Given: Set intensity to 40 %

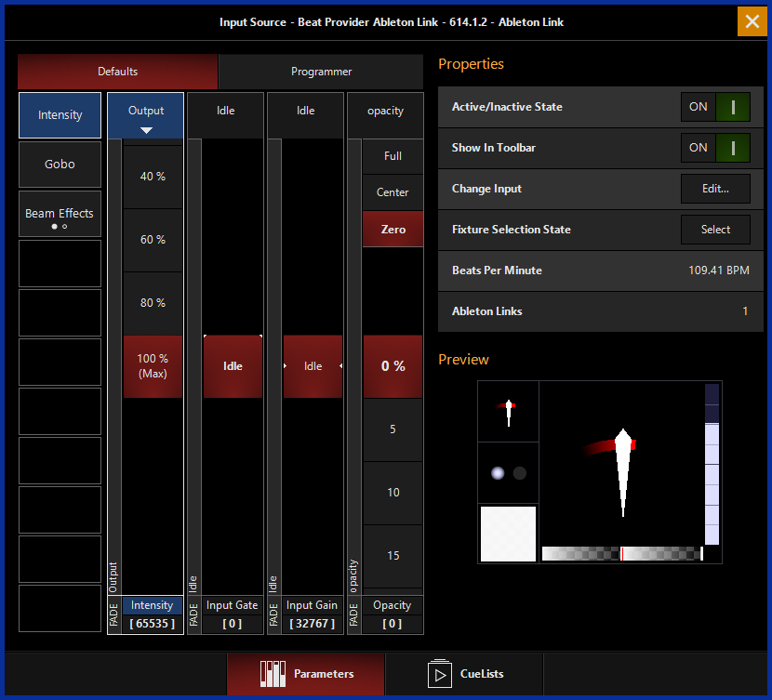Looking at the screenshot, I should point(153,177).
